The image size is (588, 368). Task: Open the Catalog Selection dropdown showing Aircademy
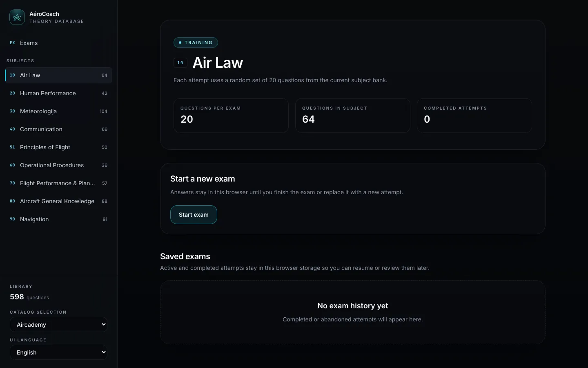58,325
